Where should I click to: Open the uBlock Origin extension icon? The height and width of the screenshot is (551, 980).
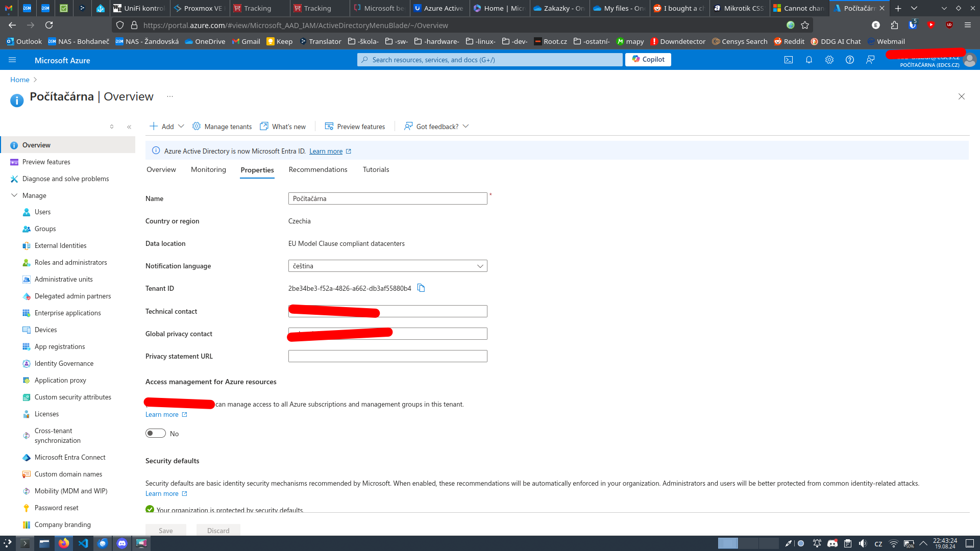(x=949, y=25)
